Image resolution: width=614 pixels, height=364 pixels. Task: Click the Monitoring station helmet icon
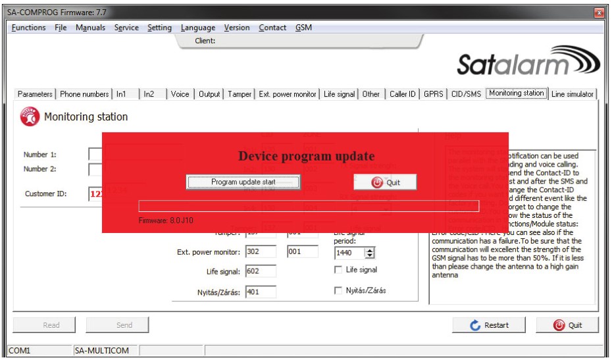(30, 117)
